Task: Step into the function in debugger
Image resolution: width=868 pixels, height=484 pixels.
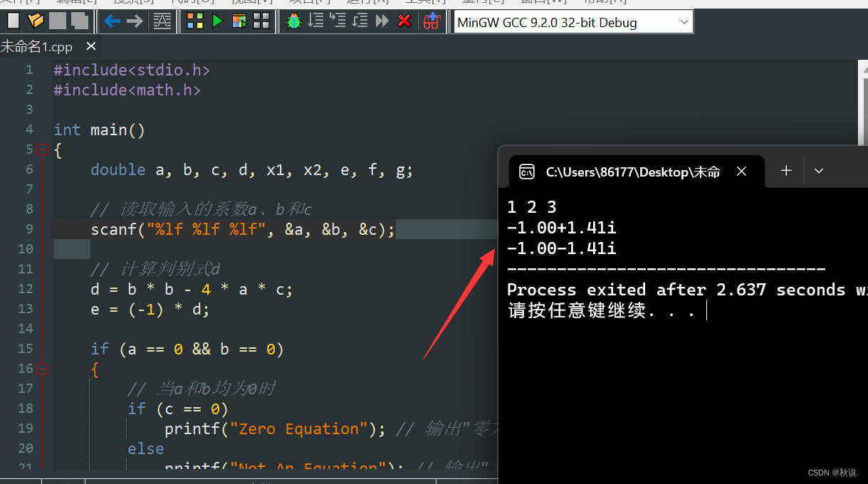Action: pyautogui.click(x=338, y=21)
